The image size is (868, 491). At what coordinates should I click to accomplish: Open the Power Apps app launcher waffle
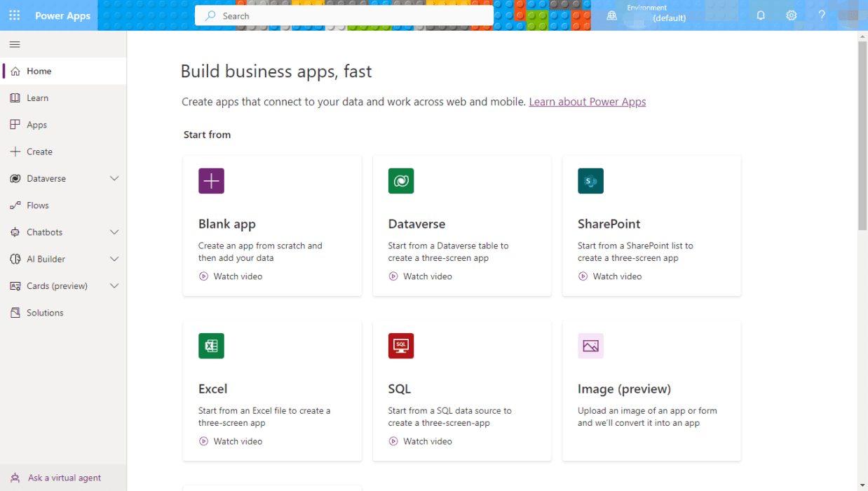tap(14, 15)
